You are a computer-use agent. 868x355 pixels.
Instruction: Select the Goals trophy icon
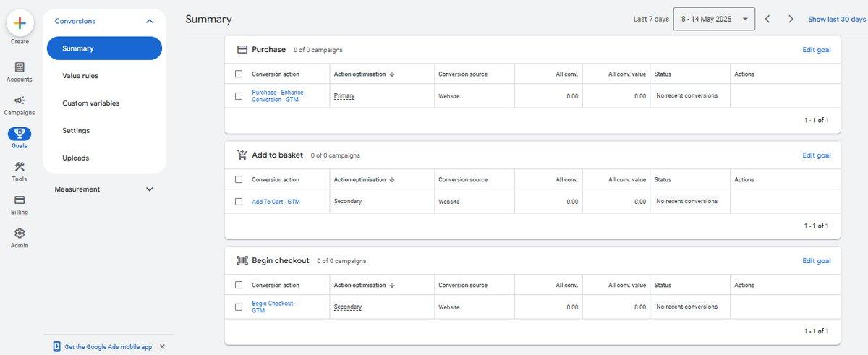click(20, 134)
